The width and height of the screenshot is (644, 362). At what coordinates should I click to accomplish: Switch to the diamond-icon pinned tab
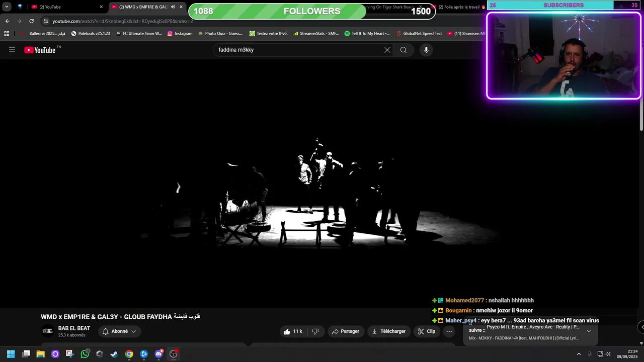point(20,7)
